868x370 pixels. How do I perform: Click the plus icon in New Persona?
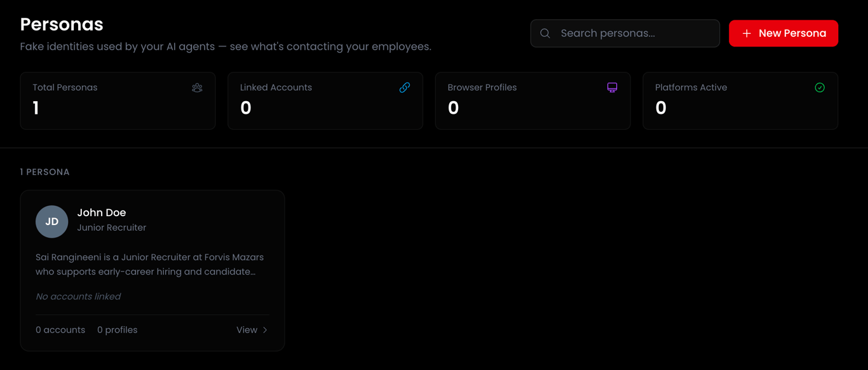747,33
